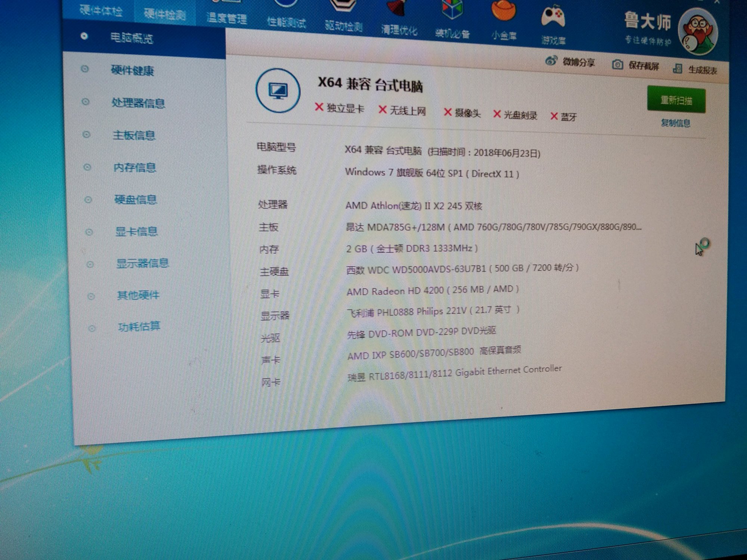The image size is (747, 560).
Task: Show 内存信息 from the sidebar
Action: (135, 168)
